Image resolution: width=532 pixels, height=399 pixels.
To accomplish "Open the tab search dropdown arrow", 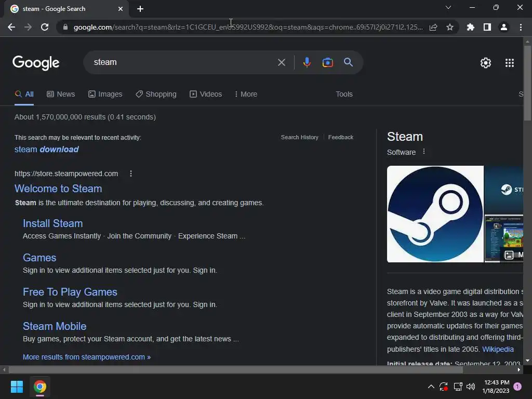I will 448,7.
